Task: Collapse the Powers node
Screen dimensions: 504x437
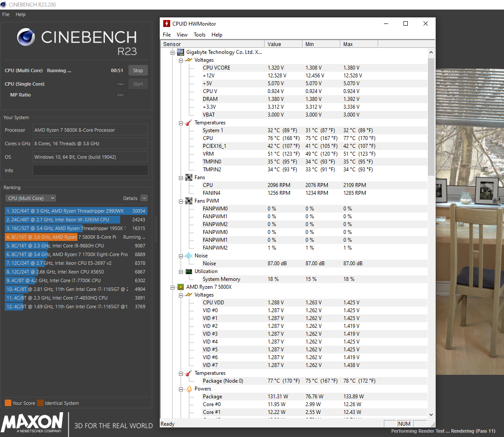Action: click(181, 389)
